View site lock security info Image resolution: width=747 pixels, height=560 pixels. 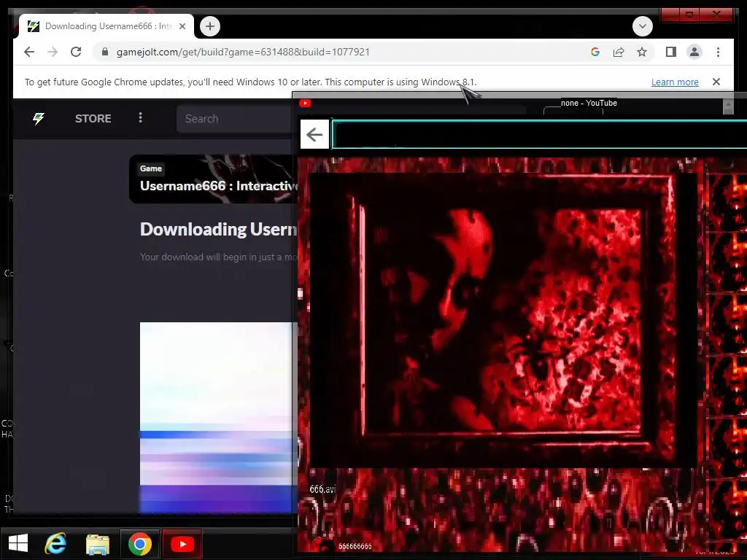click(105, 52)
